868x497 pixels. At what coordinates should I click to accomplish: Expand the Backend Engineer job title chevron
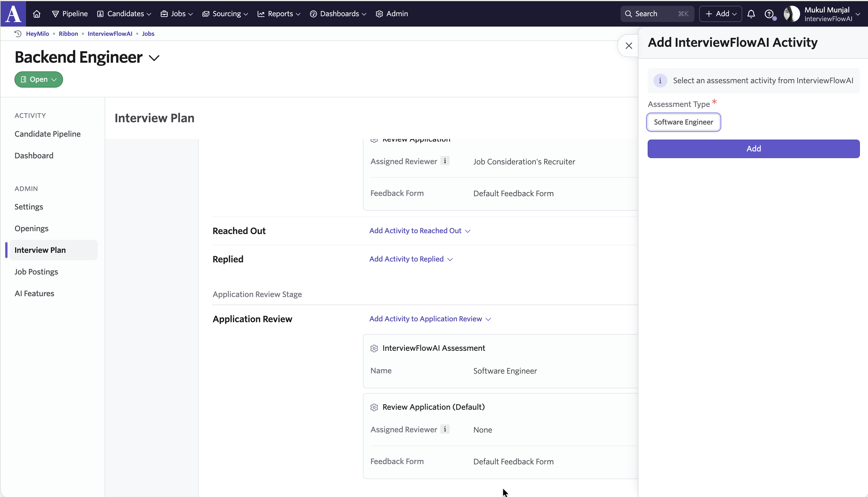point(154,58)
